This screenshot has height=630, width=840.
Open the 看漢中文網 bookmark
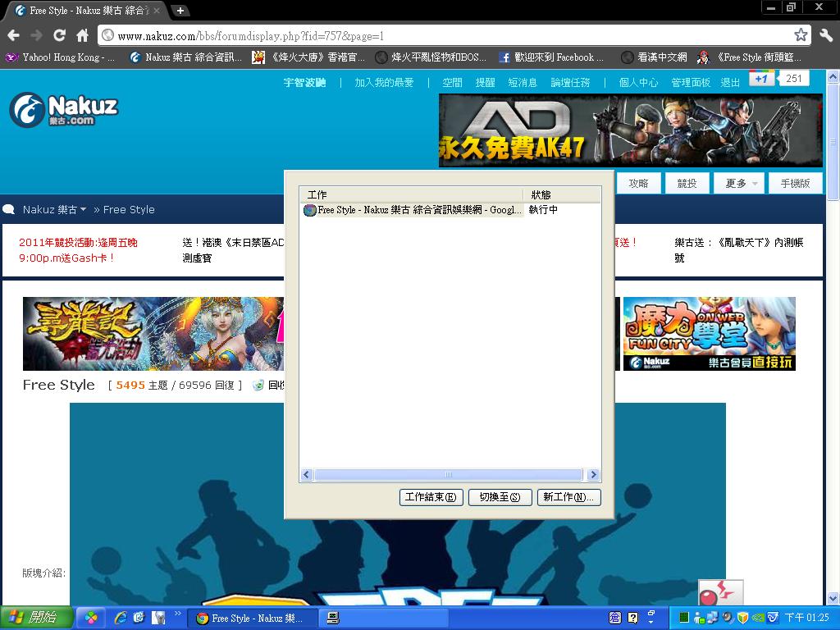[x=654, y=57]
